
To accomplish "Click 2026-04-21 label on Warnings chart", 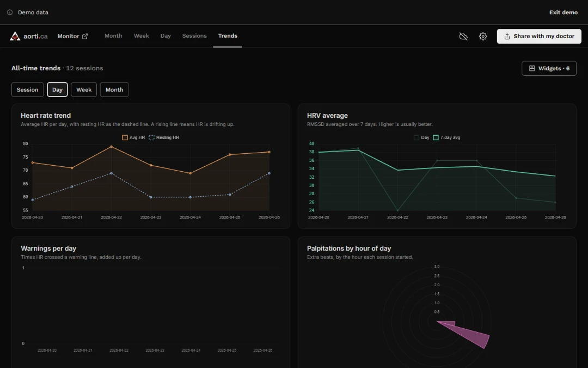I will point(83,350).
